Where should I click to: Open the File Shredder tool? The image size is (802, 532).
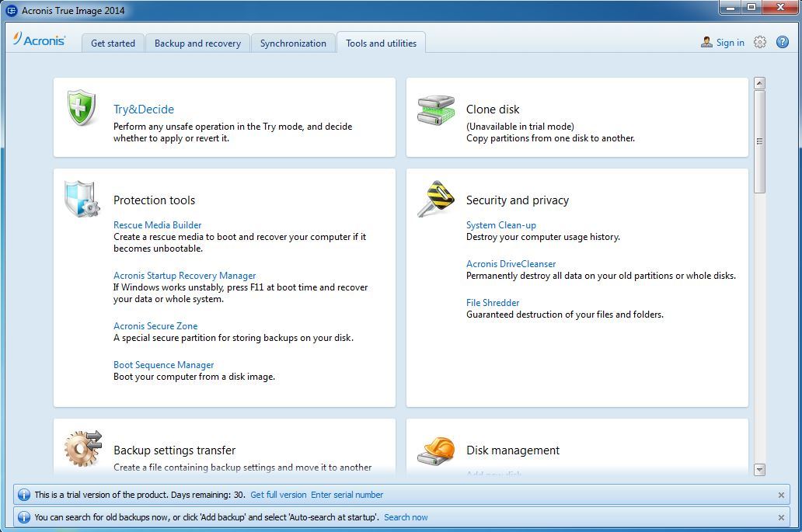493,302
